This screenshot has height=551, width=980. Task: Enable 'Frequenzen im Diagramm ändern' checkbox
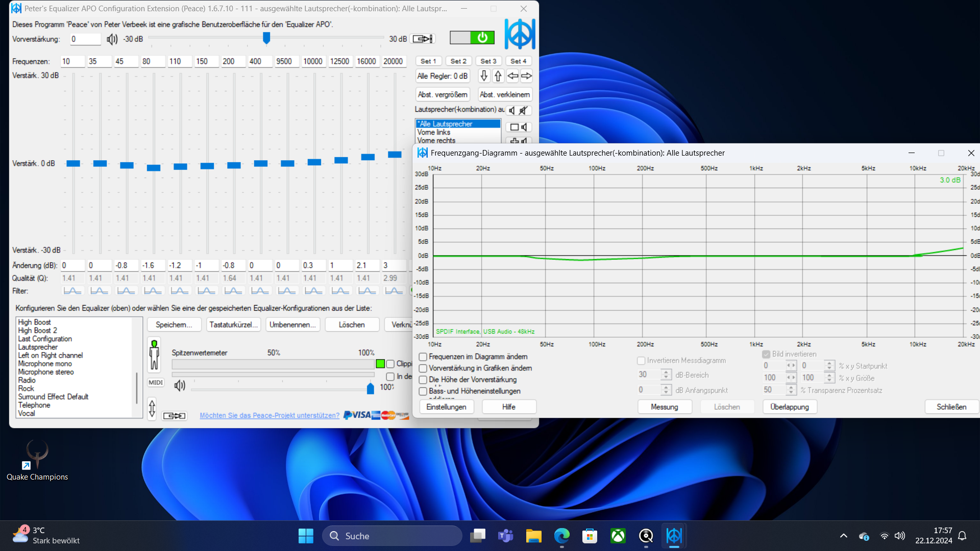(x=423, y=357)
